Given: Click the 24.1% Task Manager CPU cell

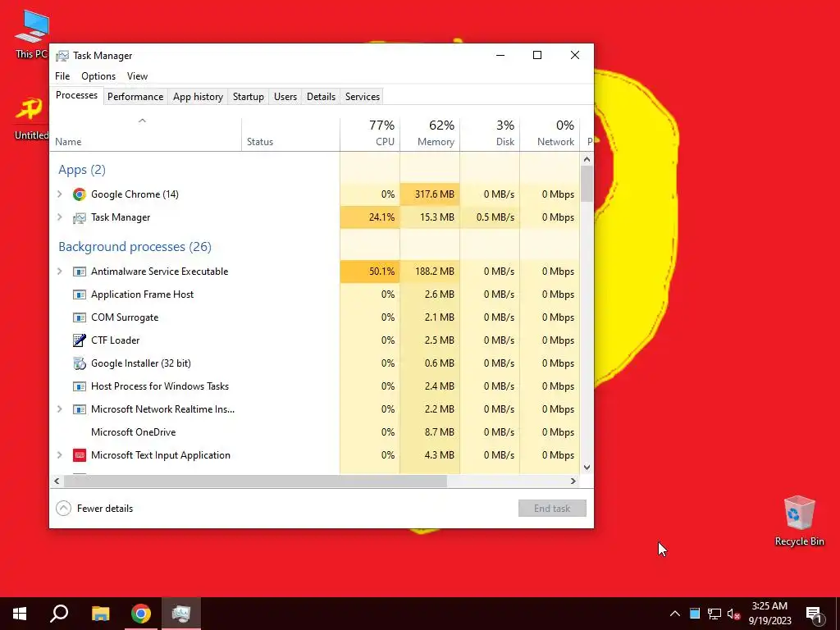Looking at the screenshot, I should (x=370, y=217).
